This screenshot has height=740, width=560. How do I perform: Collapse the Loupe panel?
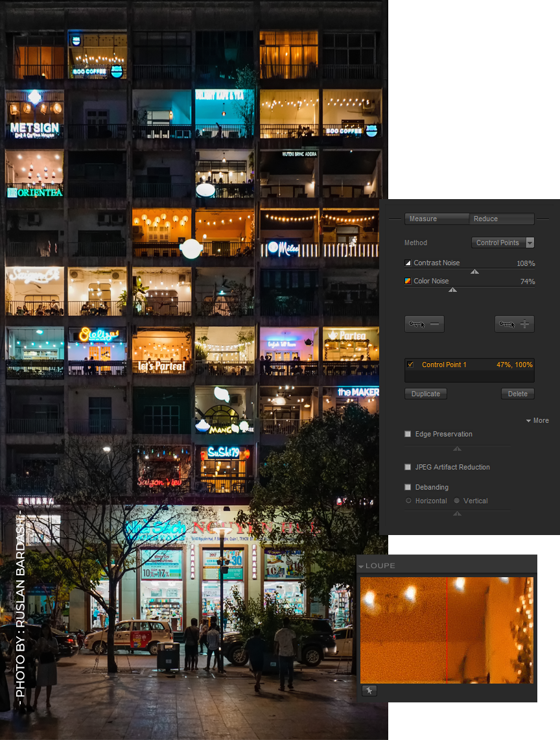(361, 566)
